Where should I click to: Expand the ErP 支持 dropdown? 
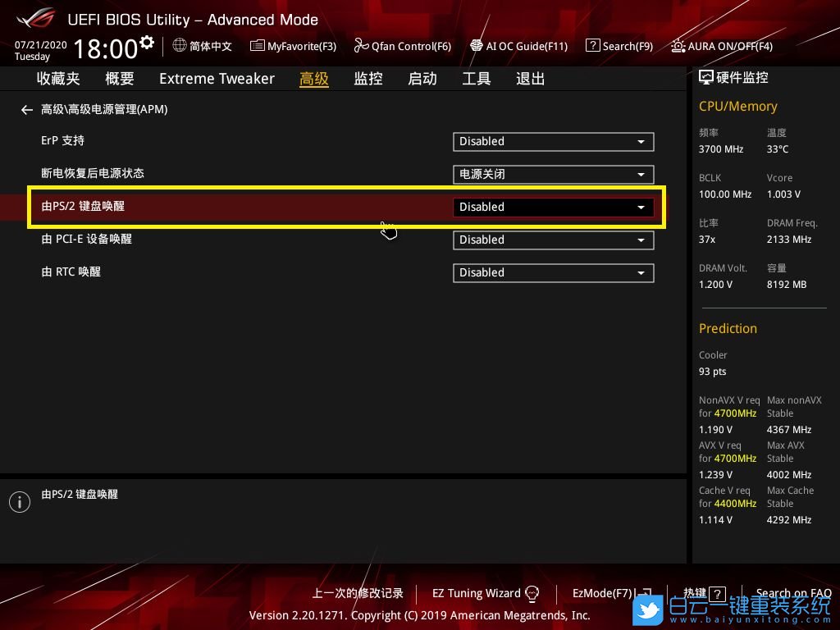553,142
